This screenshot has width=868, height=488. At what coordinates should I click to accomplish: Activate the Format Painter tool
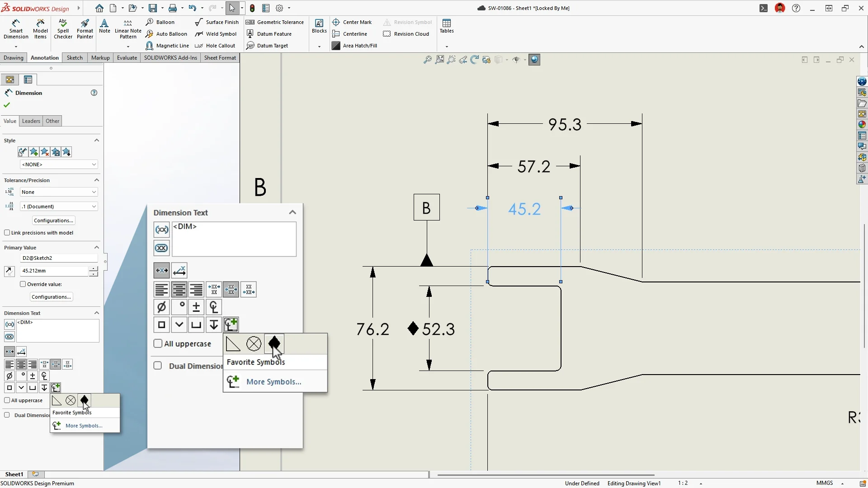tap(85, 29)
